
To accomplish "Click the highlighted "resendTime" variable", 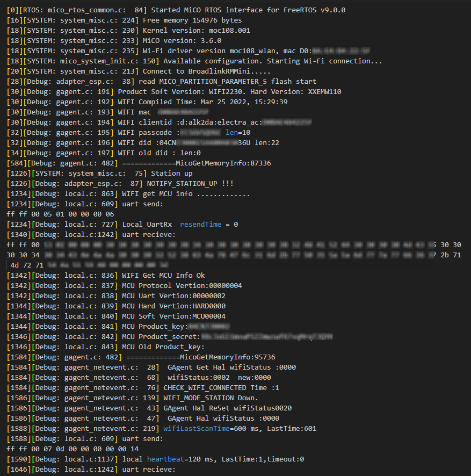I will [x=200, y=225].
